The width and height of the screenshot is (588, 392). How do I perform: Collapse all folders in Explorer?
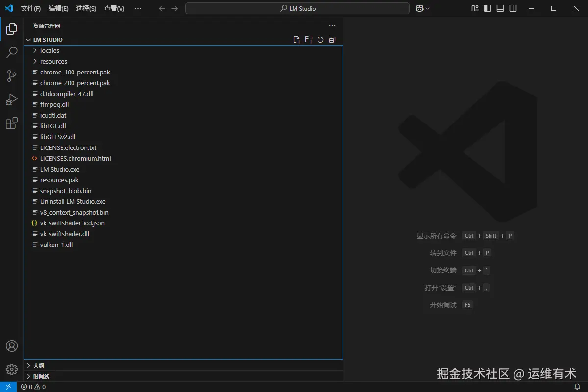tap(332, 40)
